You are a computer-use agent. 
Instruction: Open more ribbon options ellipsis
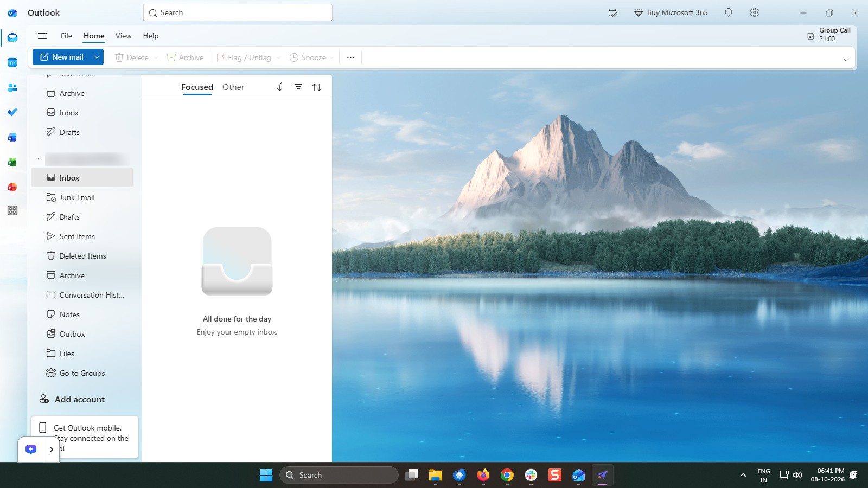click(x=350, y=57)
